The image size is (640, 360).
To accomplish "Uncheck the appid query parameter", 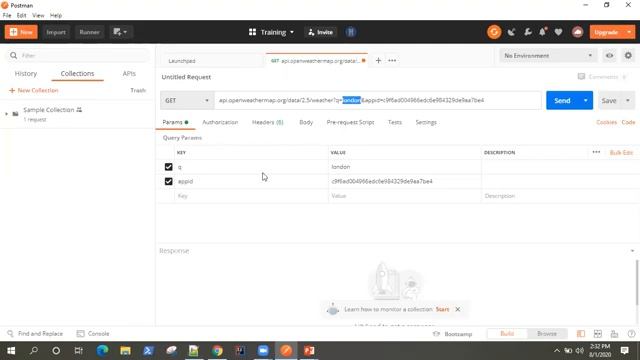I will (169, 181).
